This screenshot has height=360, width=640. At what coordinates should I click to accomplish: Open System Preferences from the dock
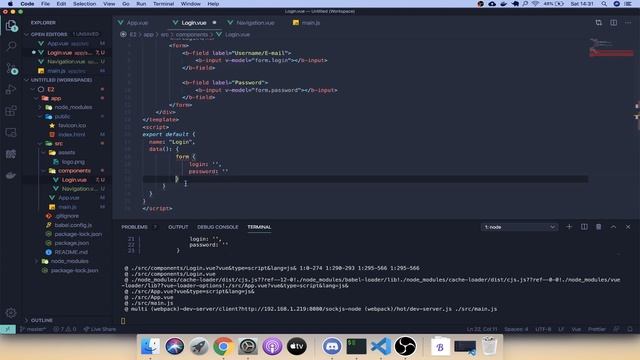click(248, 347)
